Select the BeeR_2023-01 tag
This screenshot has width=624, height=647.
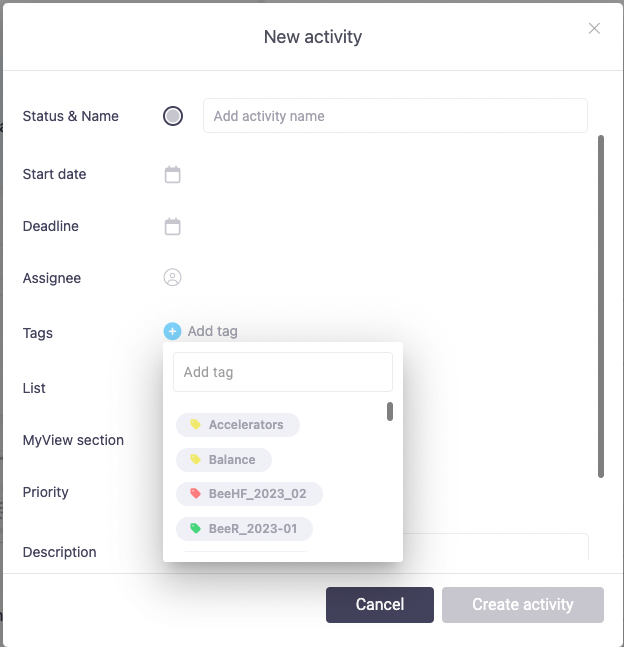[x=254, y=528]
